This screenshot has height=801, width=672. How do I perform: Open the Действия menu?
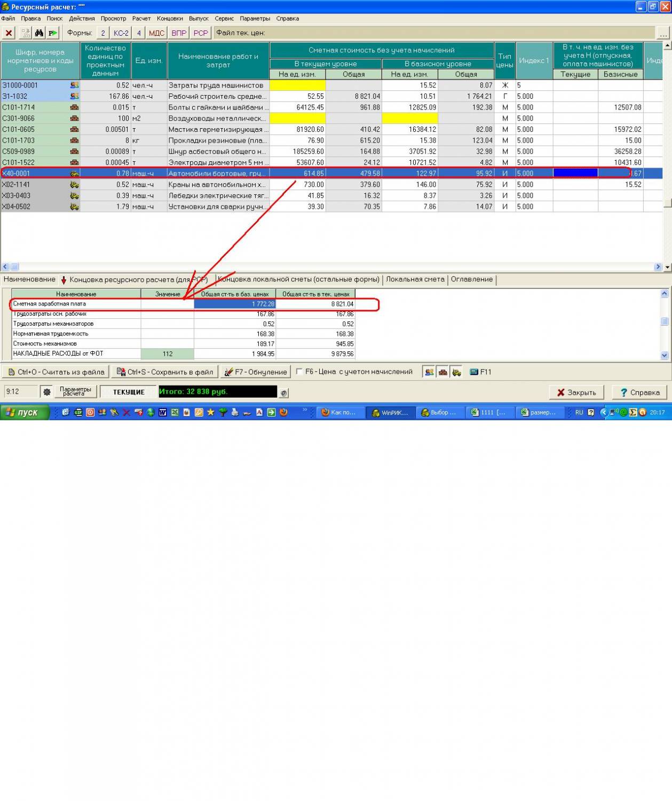click(82, 19)
